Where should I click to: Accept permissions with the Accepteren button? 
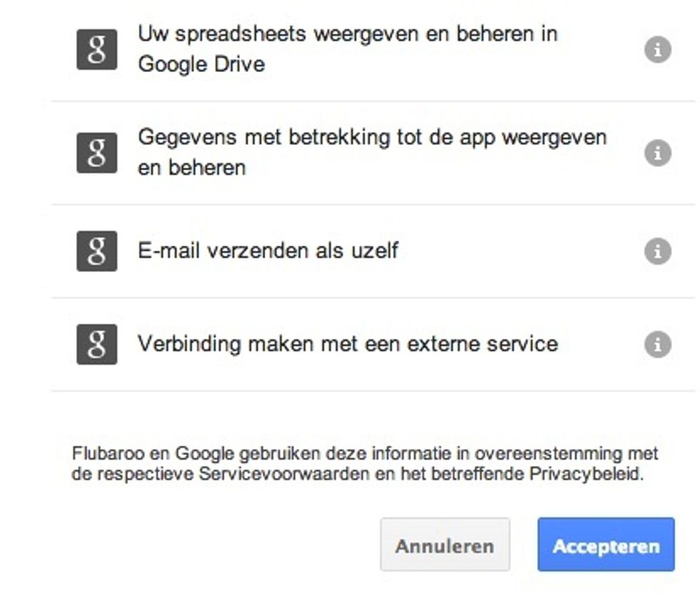click(x=606, y=544)
